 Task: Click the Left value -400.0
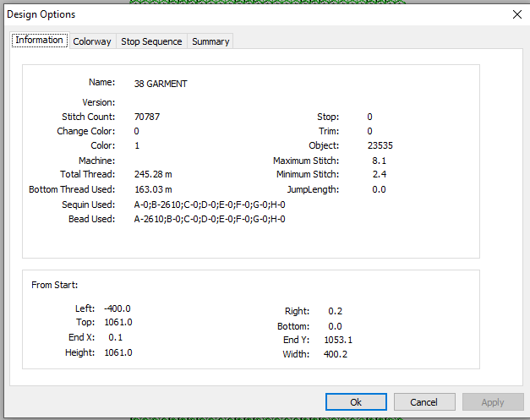[x=117, y=308]
